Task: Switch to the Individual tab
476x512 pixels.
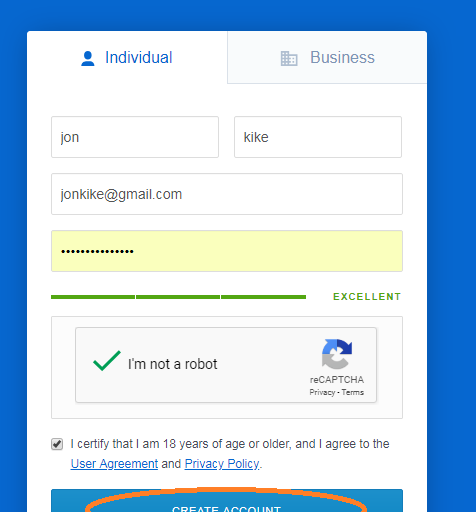Action: click(x=127, y=57)
